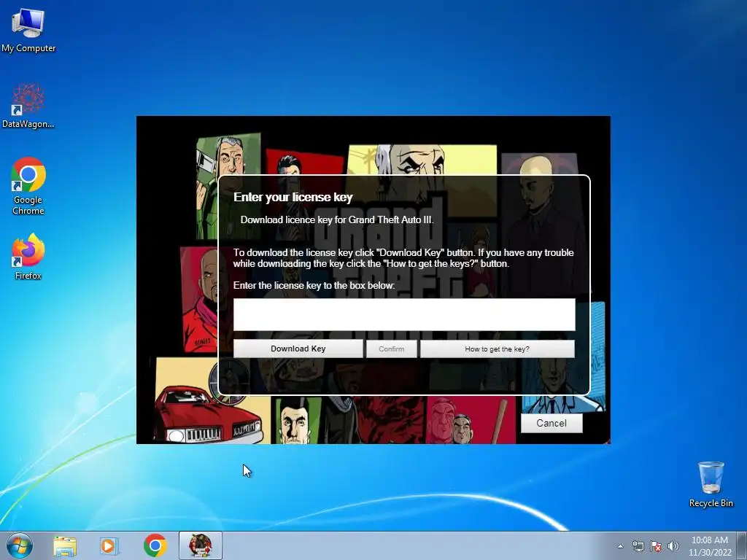Cancel the license key installer
747x560 pixels.
pyautogui.click(x=551, y=424)
